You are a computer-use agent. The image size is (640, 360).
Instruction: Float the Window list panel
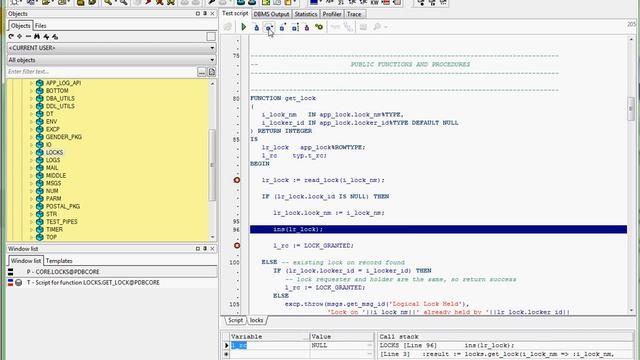(x=198, y=249)
